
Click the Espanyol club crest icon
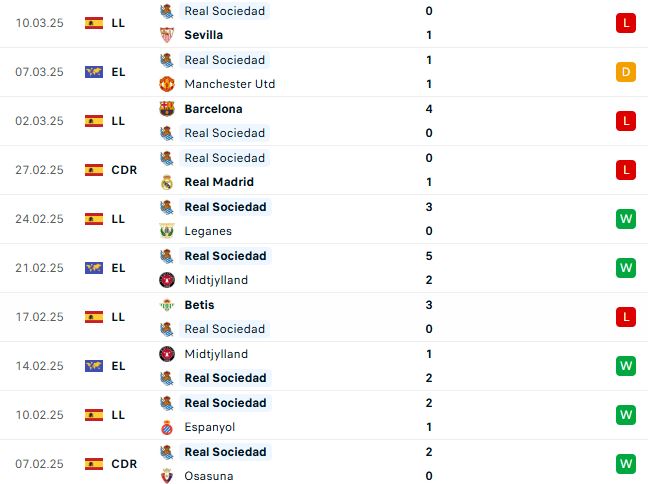tap(167, 427)
